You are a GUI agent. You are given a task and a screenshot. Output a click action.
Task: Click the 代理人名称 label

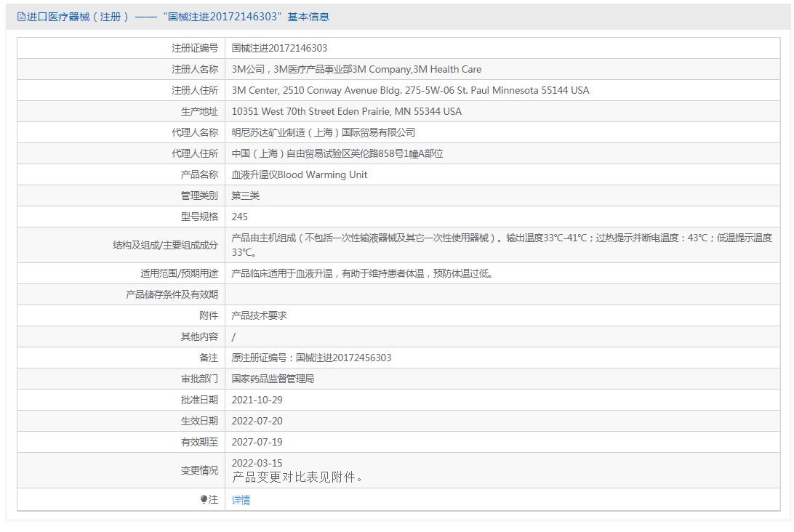coord(194,132)
